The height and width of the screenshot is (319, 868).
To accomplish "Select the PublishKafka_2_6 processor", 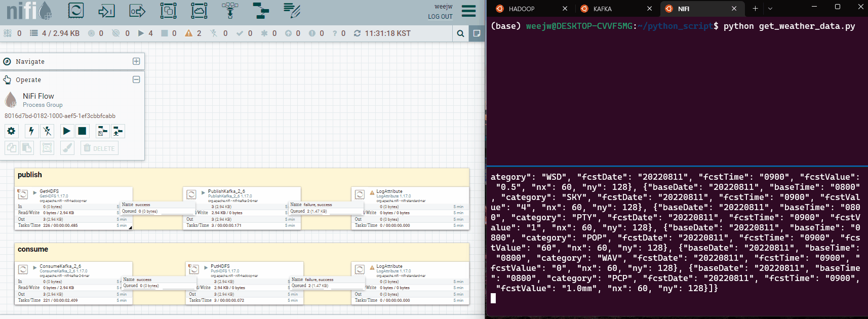I will point(242,208).
